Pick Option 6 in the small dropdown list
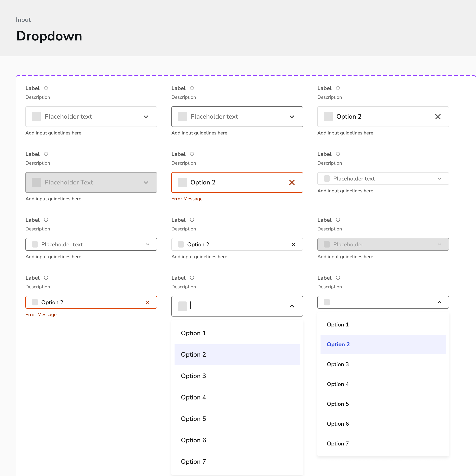Screen dimensions: 476x476 point(383,424)
